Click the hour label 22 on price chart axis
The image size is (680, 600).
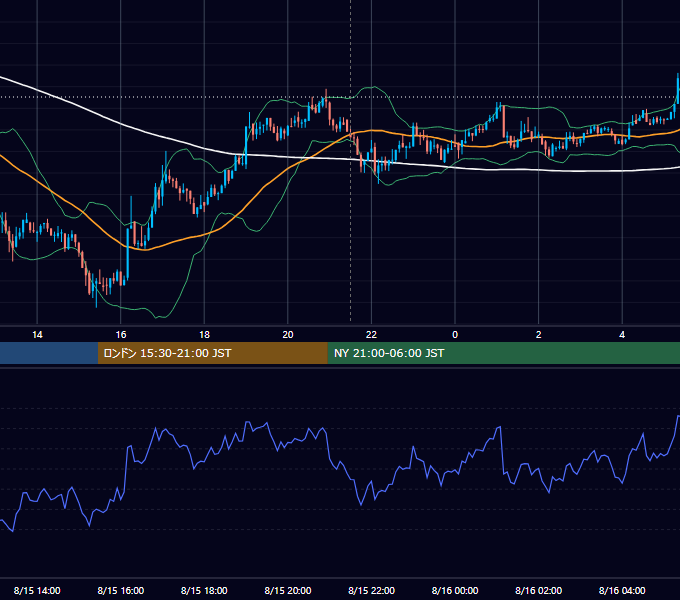(x=371, y=335)
